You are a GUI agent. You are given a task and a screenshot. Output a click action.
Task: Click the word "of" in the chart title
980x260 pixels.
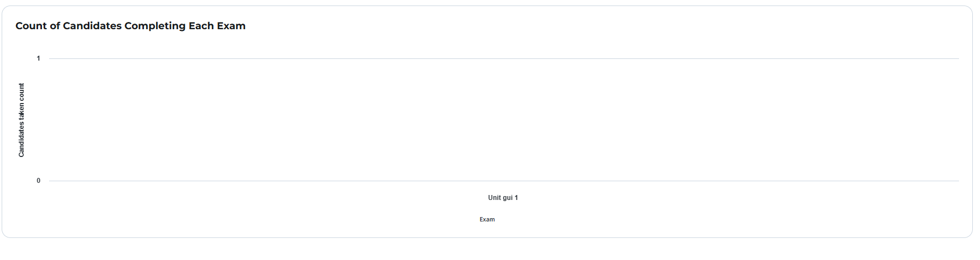[x=55, y=26]
